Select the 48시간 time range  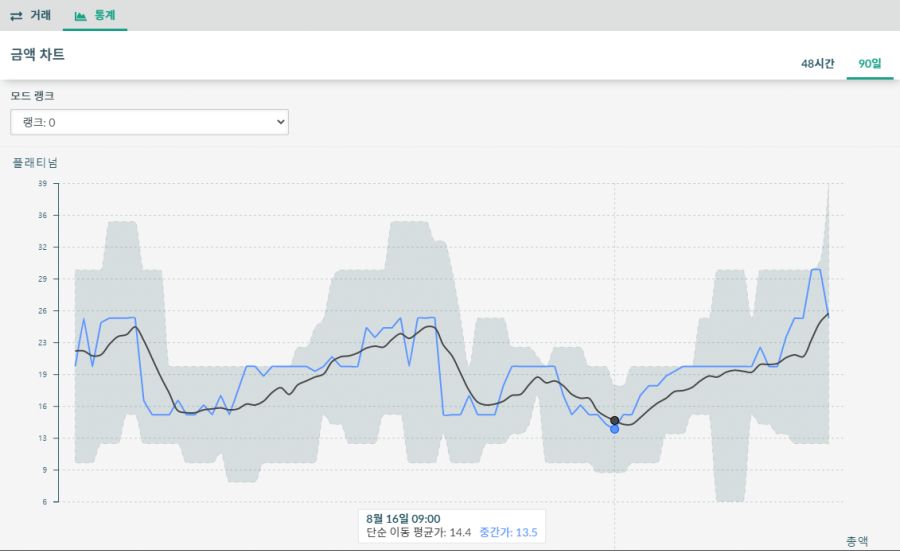tap(817, 63)
